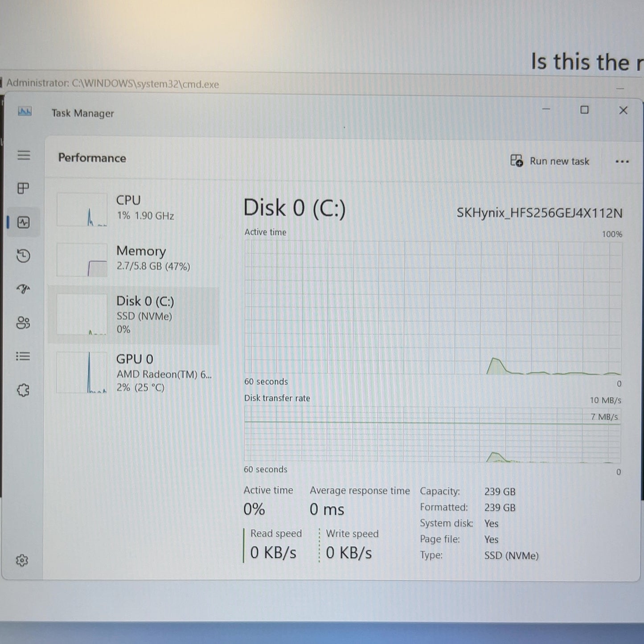Select the Memory performance entry

[133, 259]
